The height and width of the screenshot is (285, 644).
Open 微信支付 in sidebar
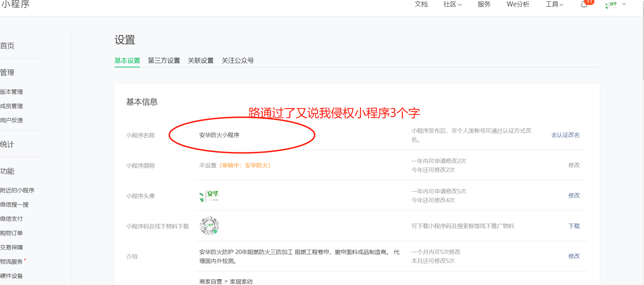[x=11, y=219]
